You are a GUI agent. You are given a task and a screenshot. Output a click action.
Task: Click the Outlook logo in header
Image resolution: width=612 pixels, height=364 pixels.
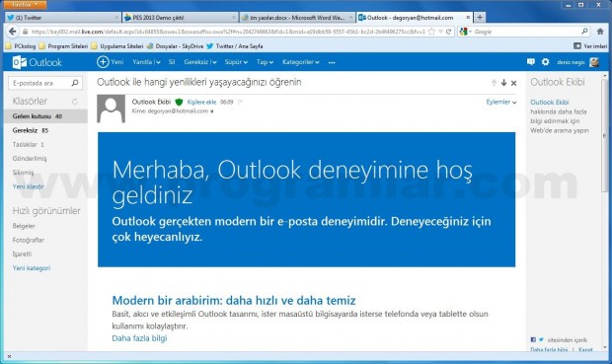[x=38, y=62]
